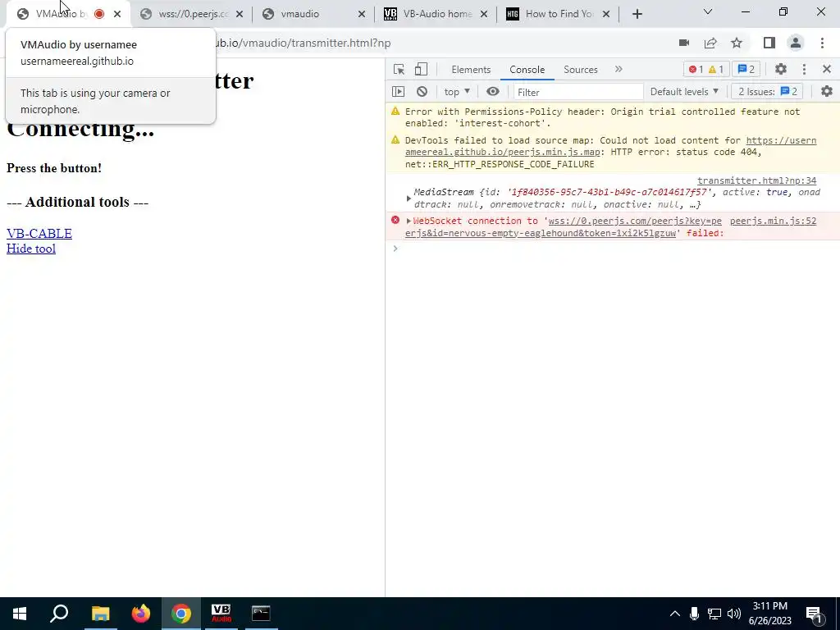Focus the console Filter input field

pos(578,92)
